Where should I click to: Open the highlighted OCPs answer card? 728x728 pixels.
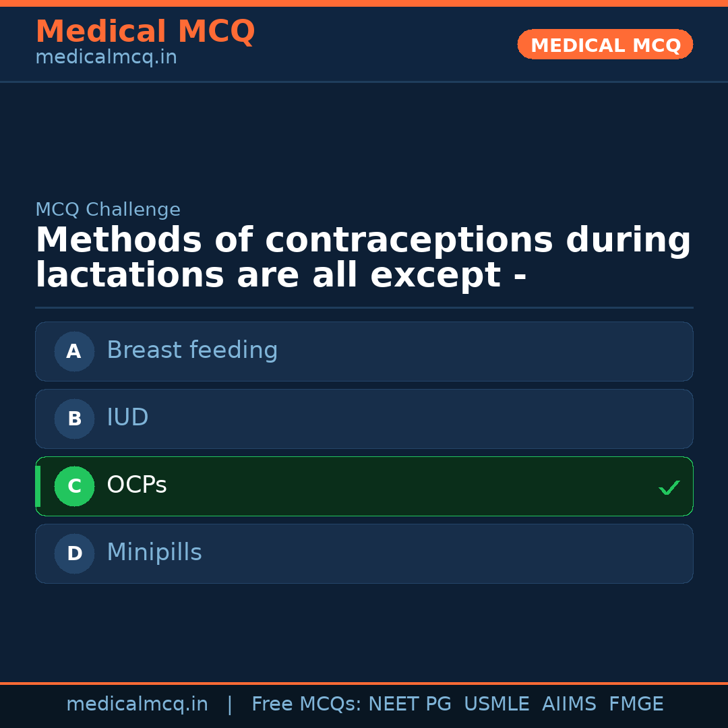(364, 486)
